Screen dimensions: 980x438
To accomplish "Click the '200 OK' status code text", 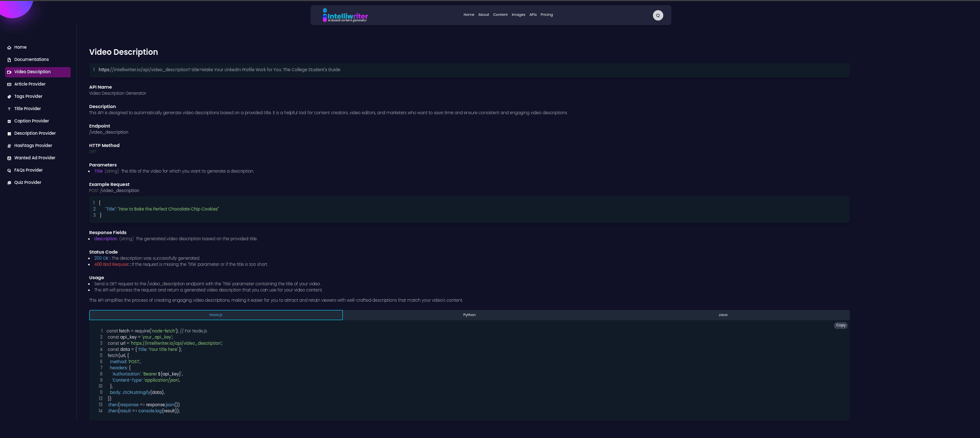I will click(101, 258).
